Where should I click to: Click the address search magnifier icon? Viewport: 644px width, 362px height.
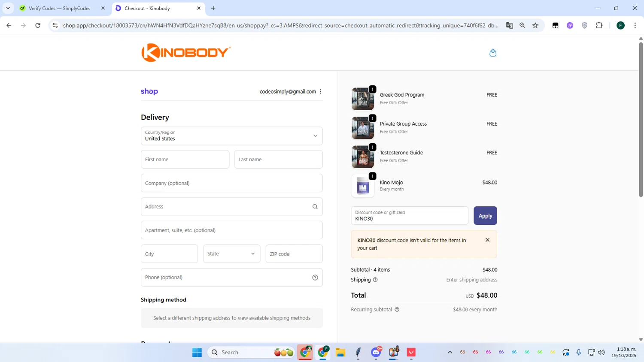[x=315, y=207]
